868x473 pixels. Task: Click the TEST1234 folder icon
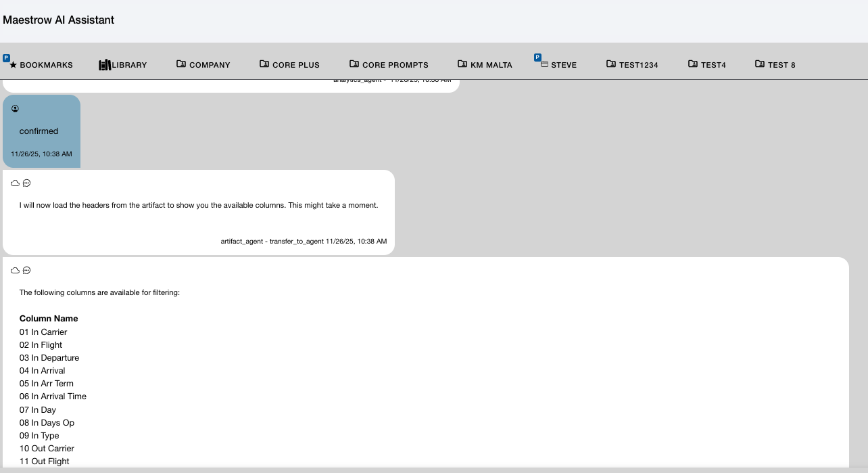[611, 64]
